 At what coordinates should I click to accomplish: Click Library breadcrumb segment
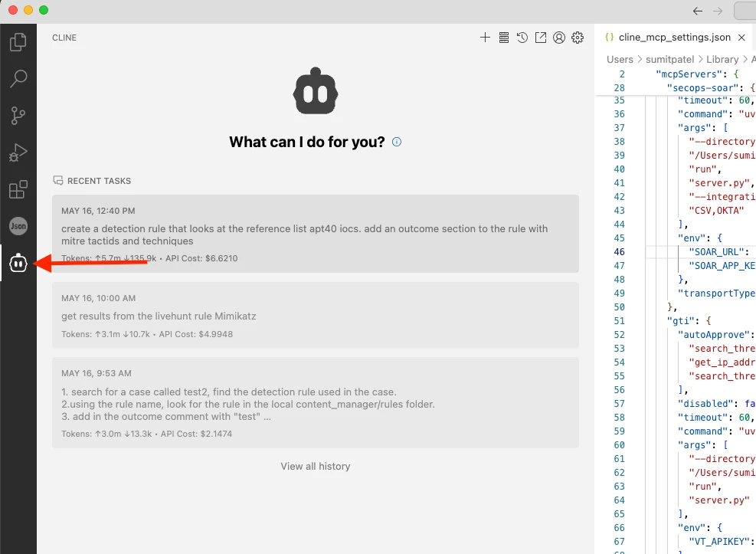[722, 59]
